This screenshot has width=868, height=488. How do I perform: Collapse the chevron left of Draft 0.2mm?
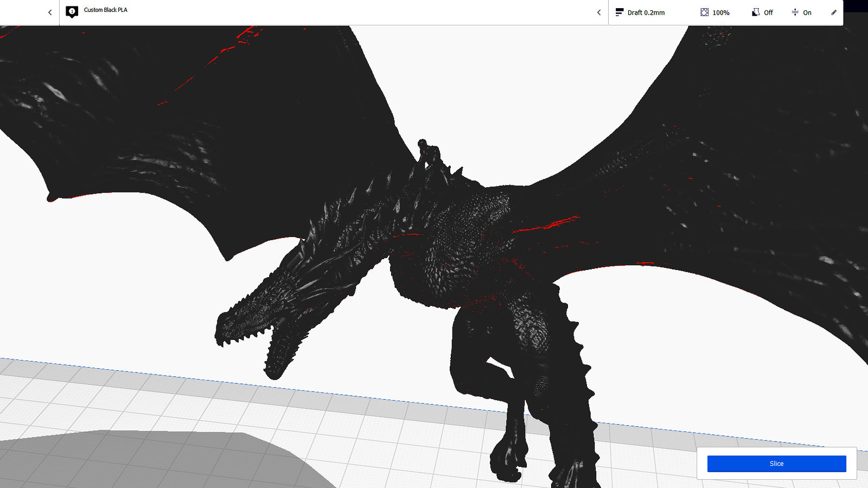tap(599, 12)
